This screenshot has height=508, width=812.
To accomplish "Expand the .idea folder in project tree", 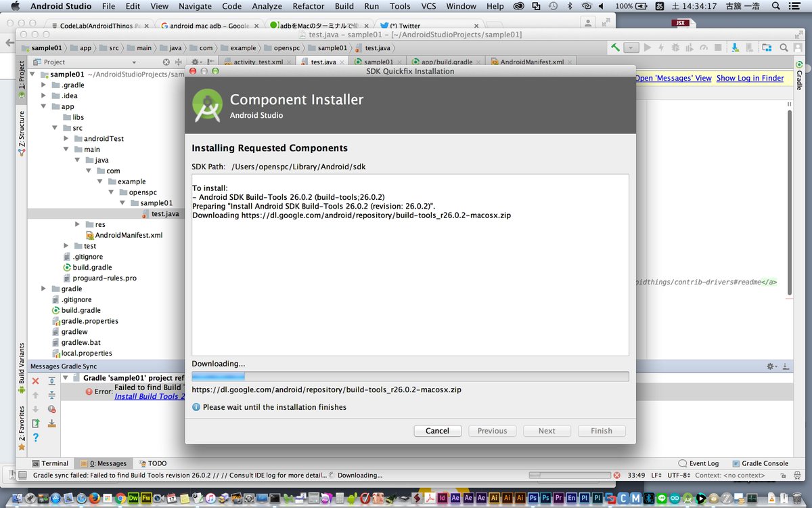I will pyautogui.click(x=44, y=96).
